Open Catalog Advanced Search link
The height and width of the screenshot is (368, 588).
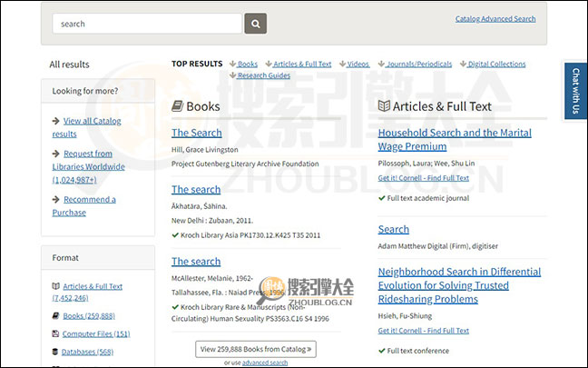click(495, 19)
